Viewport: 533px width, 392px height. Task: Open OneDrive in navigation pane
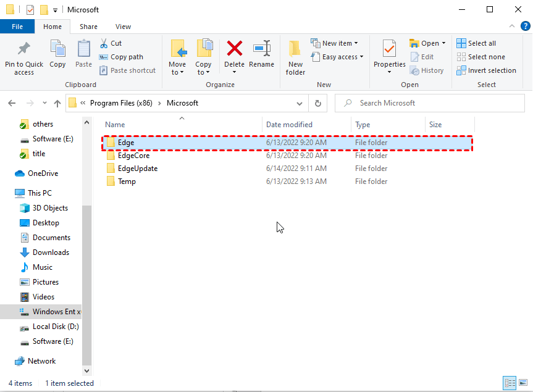coord(36,173)
